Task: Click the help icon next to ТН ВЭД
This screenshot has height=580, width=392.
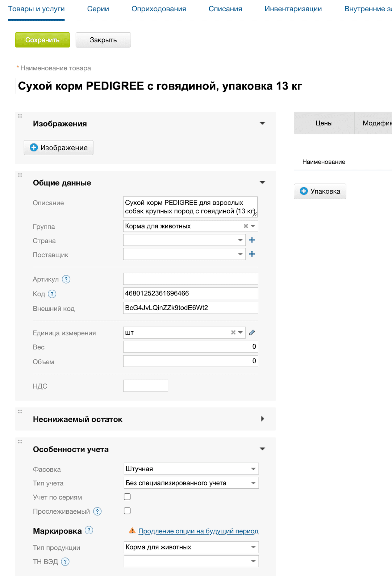Action: [65, 562]
